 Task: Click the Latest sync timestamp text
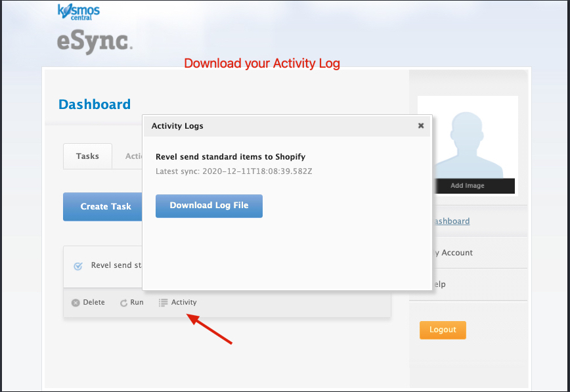(234, 171)
